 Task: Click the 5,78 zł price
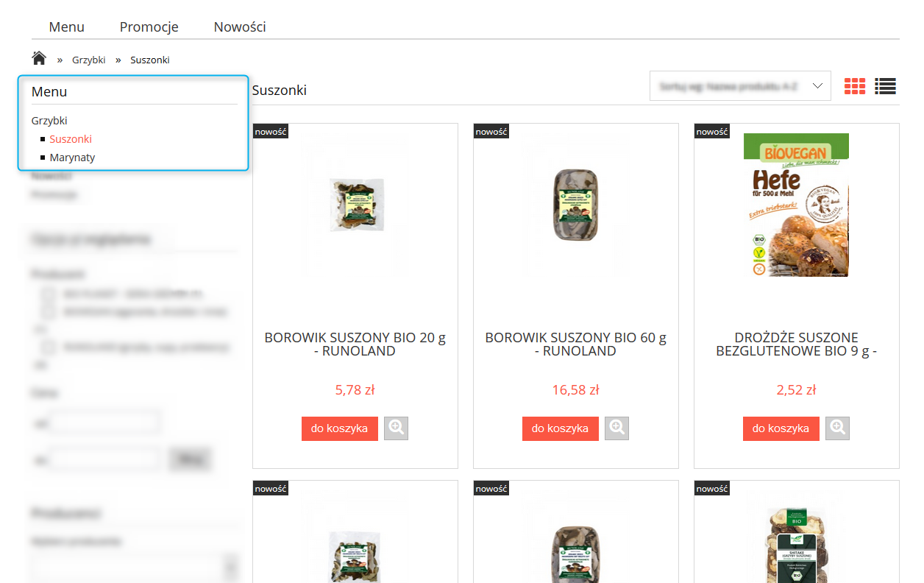point(355,390)
